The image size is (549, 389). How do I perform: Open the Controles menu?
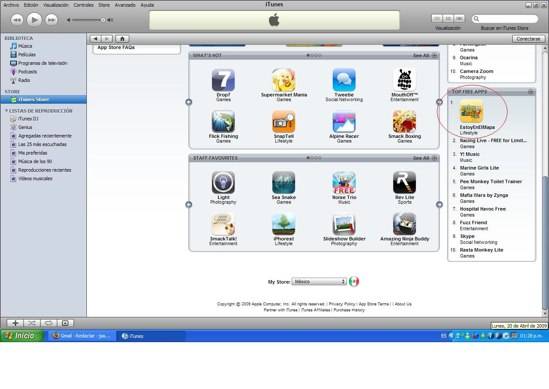click(83, 5)
